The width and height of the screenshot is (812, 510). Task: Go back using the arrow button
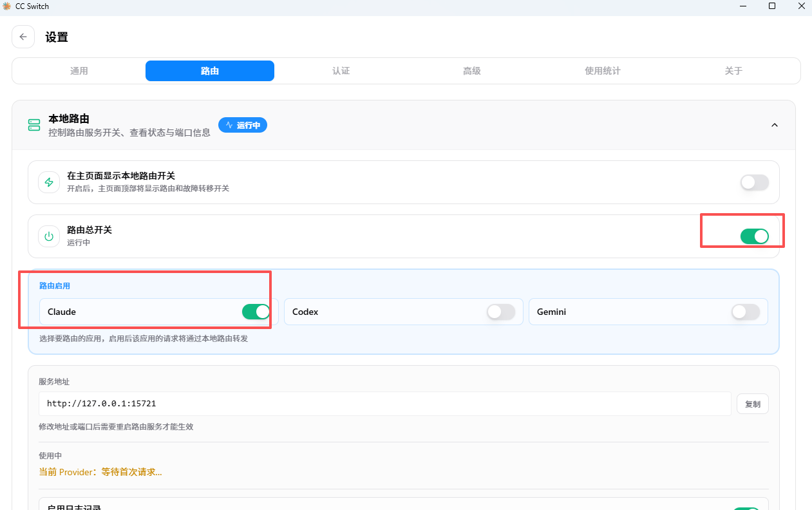[x=23, y=37]
